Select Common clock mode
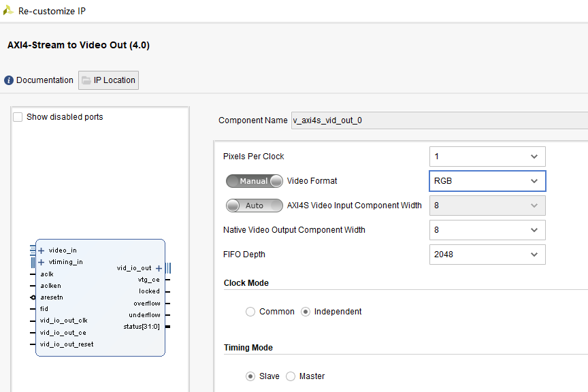 click(252, 312)
